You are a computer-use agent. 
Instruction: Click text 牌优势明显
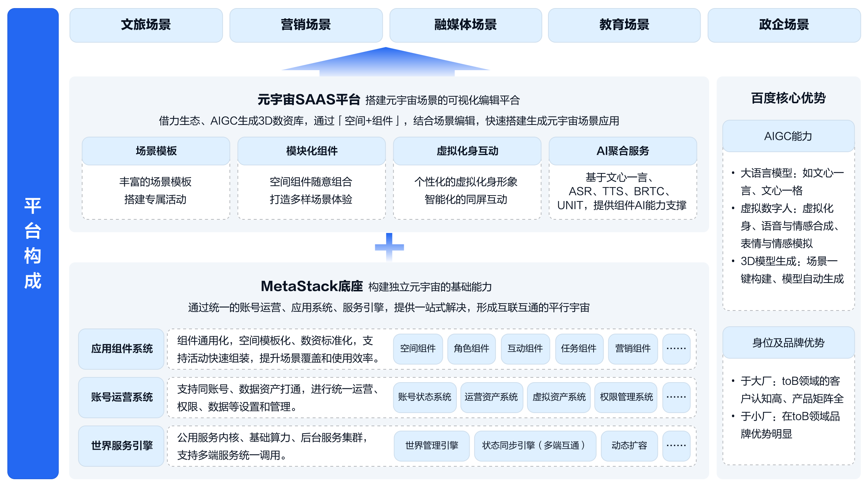[766, 434]
